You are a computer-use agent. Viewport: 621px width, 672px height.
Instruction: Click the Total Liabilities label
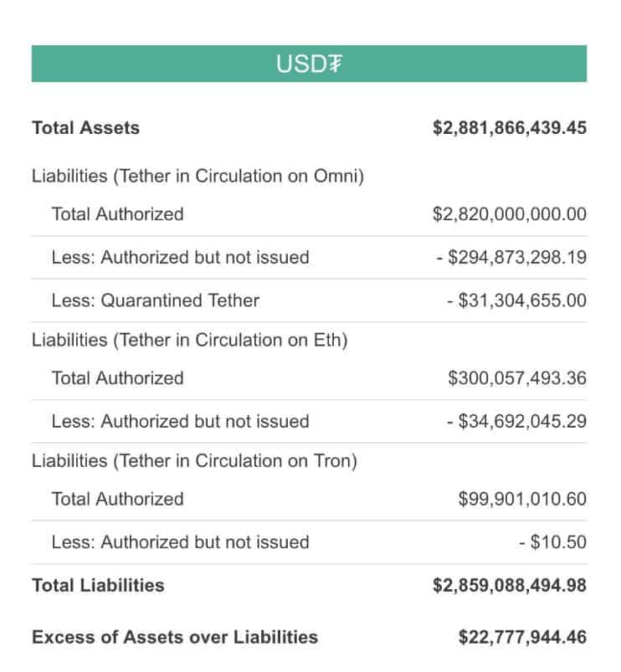point(98,585)
